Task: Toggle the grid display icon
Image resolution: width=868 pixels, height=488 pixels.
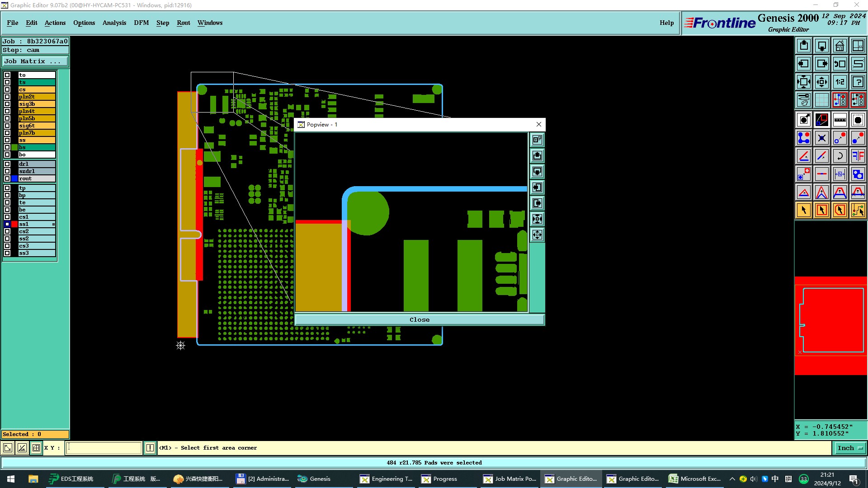Action: [821, 100]
